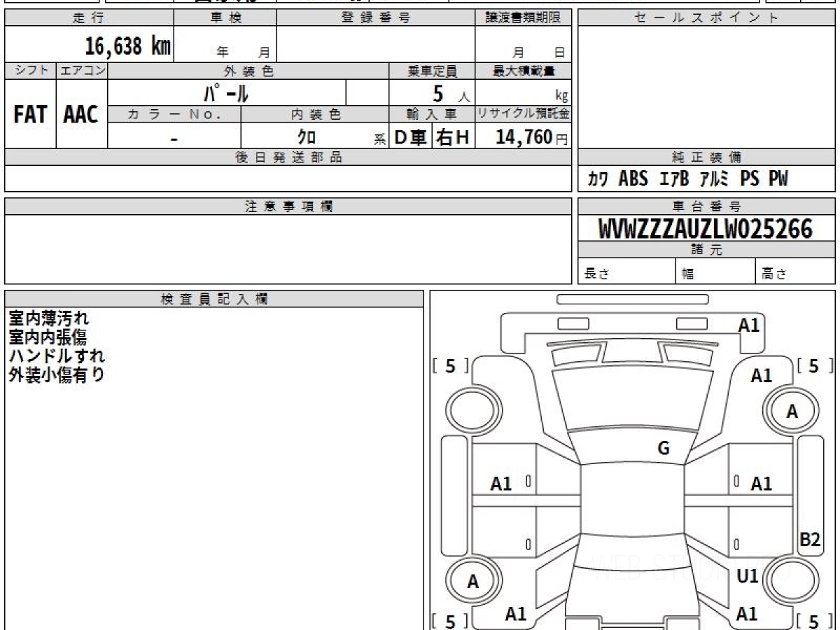Select the エアB equipment entry
Screen dimensions: 840x630
tap(674, 179)
